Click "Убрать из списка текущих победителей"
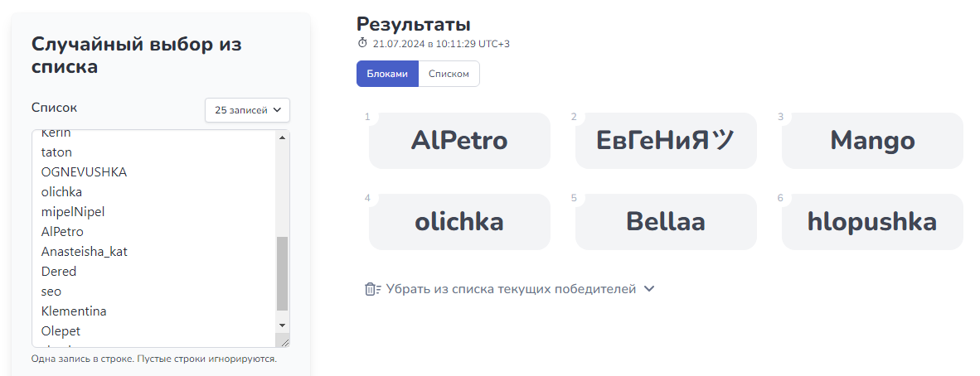 coord(511,289)
